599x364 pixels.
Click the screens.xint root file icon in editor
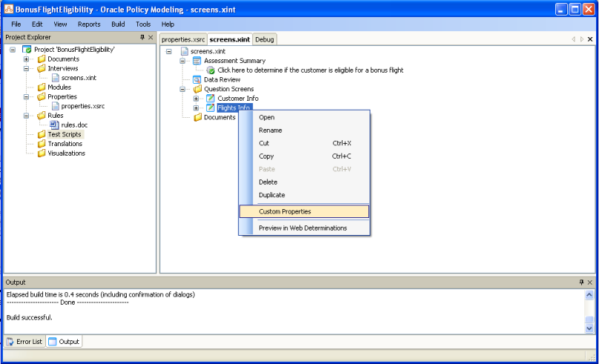point(185,51)
